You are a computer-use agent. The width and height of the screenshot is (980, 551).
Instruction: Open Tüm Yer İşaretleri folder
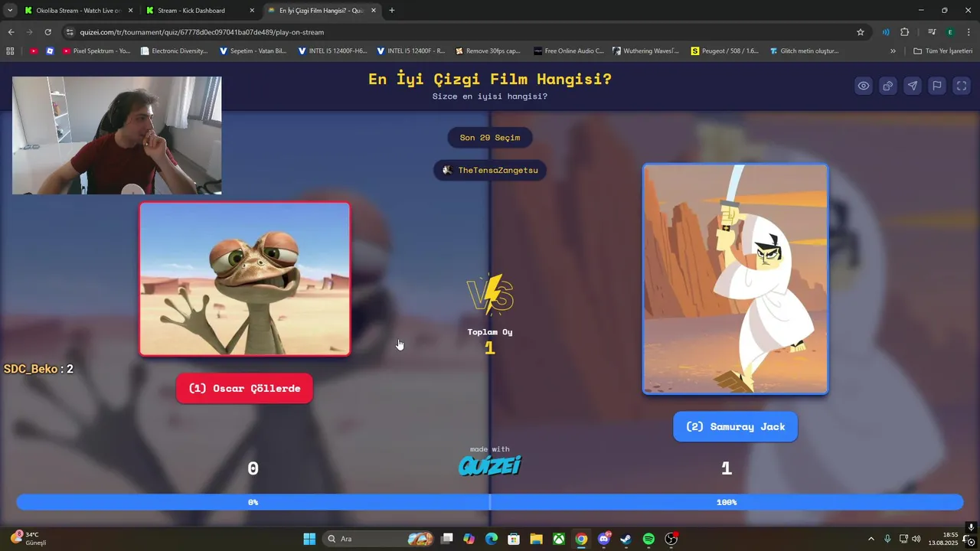coord(942,51)
